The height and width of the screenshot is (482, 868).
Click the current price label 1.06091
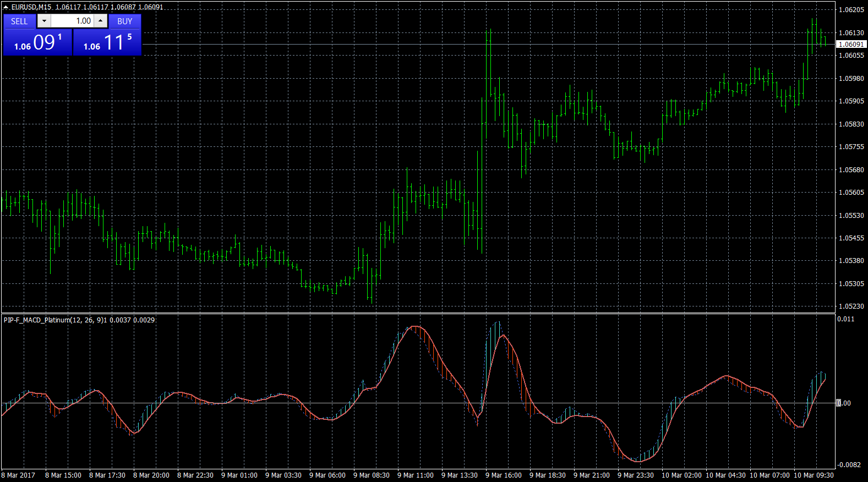point(851,44)
